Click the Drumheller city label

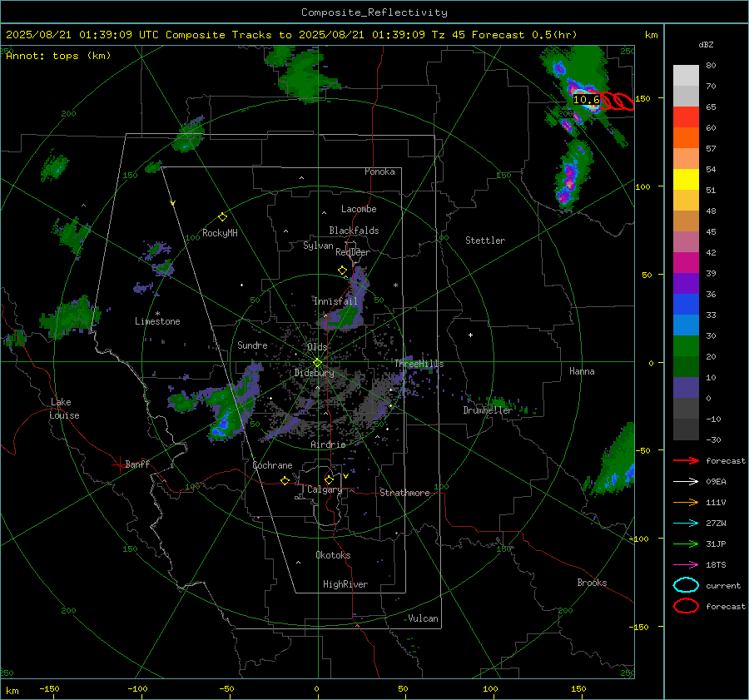point(488,410)
